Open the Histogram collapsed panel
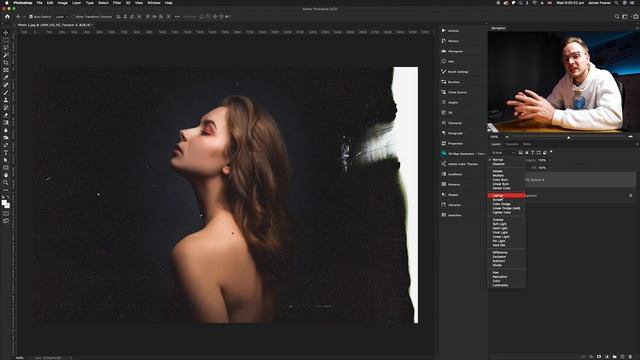Viewport: 640px width, 360px height. [x=452, y=51]
